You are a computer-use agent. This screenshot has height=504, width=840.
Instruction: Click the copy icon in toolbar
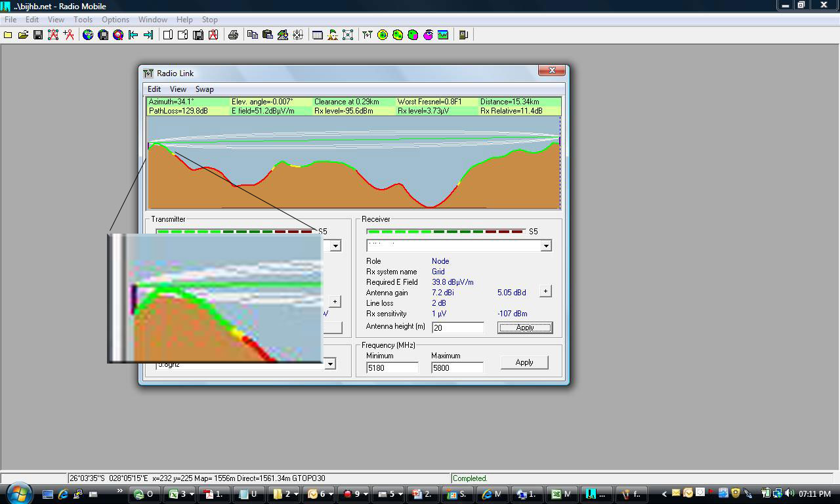pos(253,35)
